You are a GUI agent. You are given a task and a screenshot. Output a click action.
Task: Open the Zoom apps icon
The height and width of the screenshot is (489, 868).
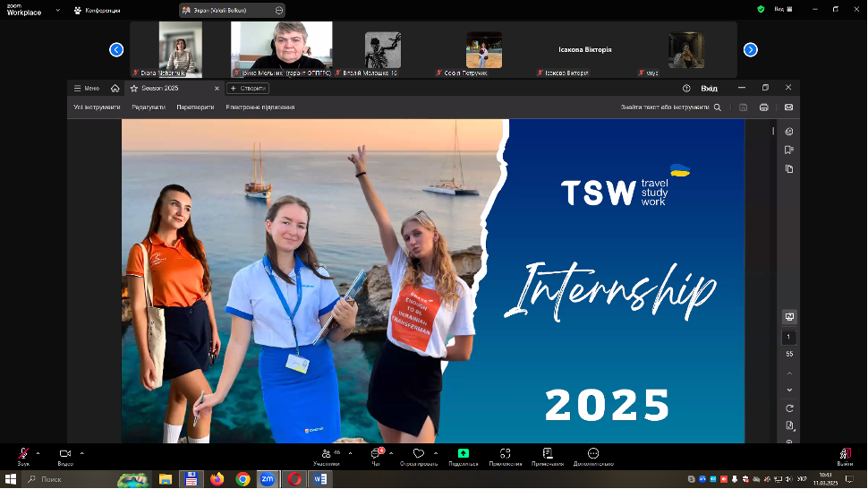pyautogui.click(x=505, y=453)
